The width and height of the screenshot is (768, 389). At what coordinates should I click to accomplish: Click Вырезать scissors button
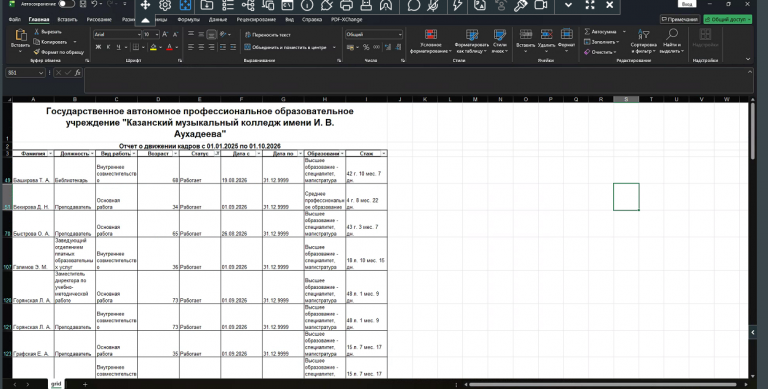coord(48,32)
